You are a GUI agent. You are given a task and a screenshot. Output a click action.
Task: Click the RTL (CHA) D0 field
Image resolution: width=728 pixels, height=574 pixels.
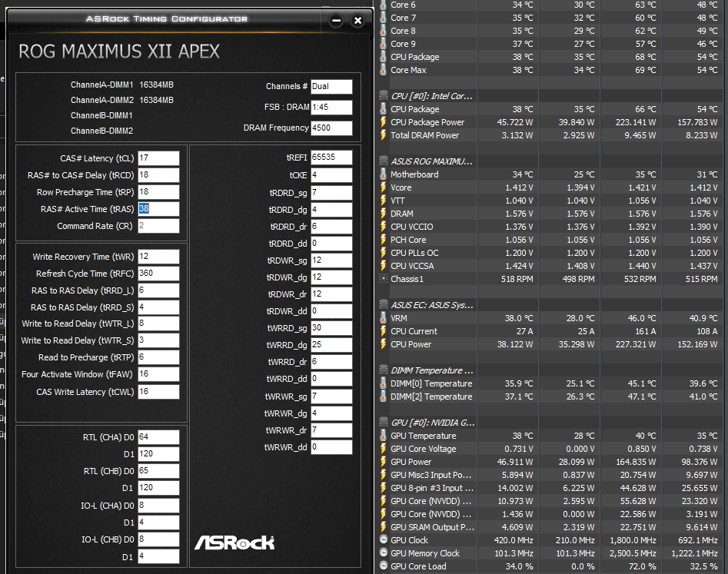tap(158, 437)
